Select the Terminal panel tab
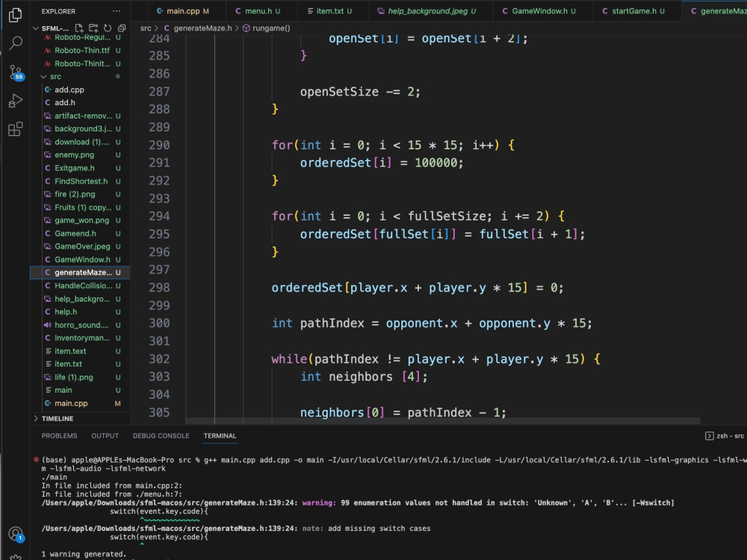The width and height of the screenshot is (747, 560). (220, 436)
